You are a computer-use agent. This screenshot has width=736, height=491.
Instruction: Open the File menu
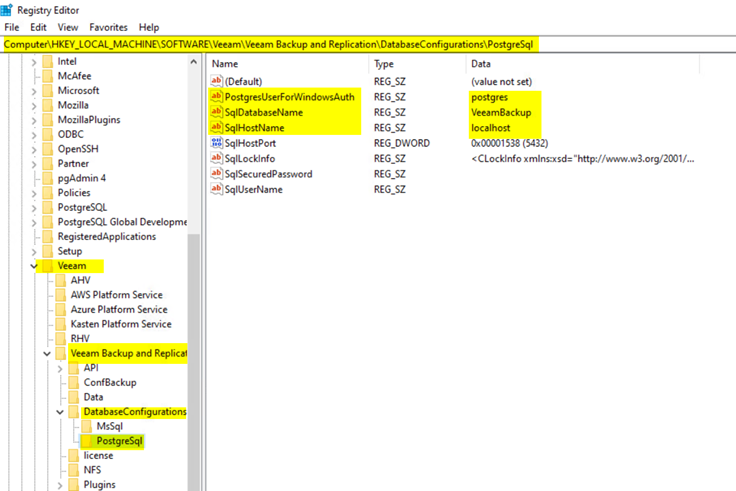12,27
